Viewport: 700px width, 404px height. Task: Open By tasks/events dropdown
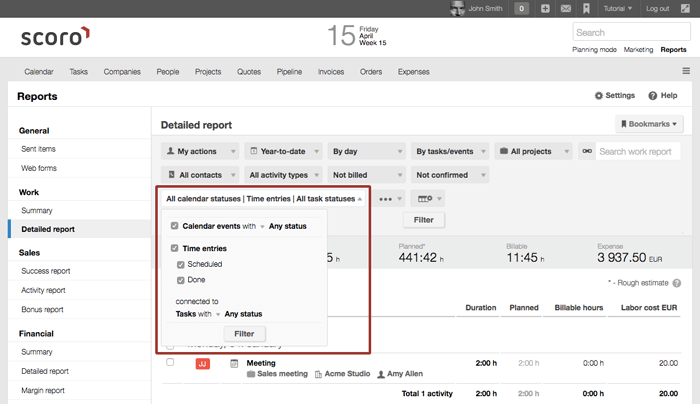[450, 151]
